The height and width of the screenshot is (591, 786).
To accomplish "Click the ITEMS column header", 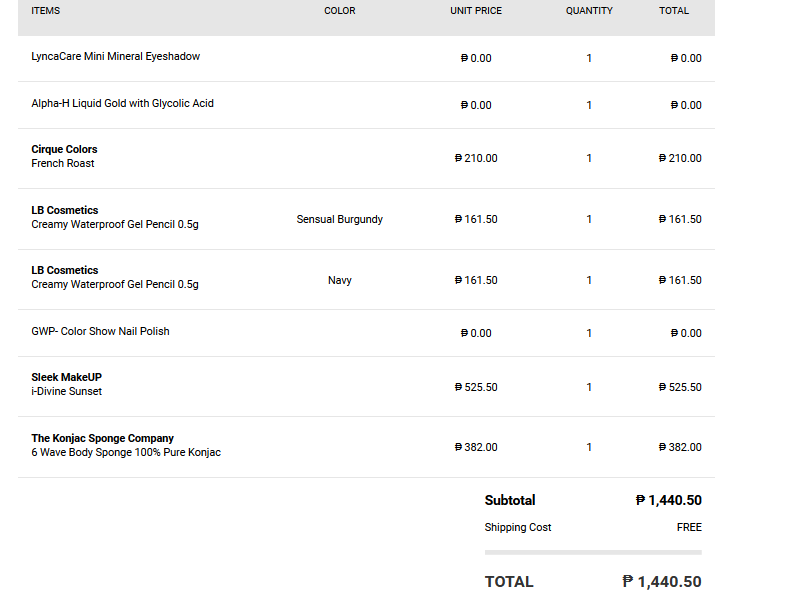I will click(x=46, y=11).
